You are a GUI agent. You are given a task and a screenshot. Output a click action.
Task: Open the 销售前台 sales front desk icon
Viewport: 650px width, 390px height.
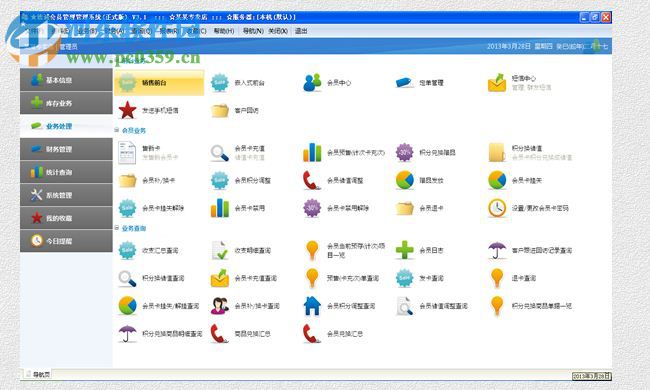127,83
